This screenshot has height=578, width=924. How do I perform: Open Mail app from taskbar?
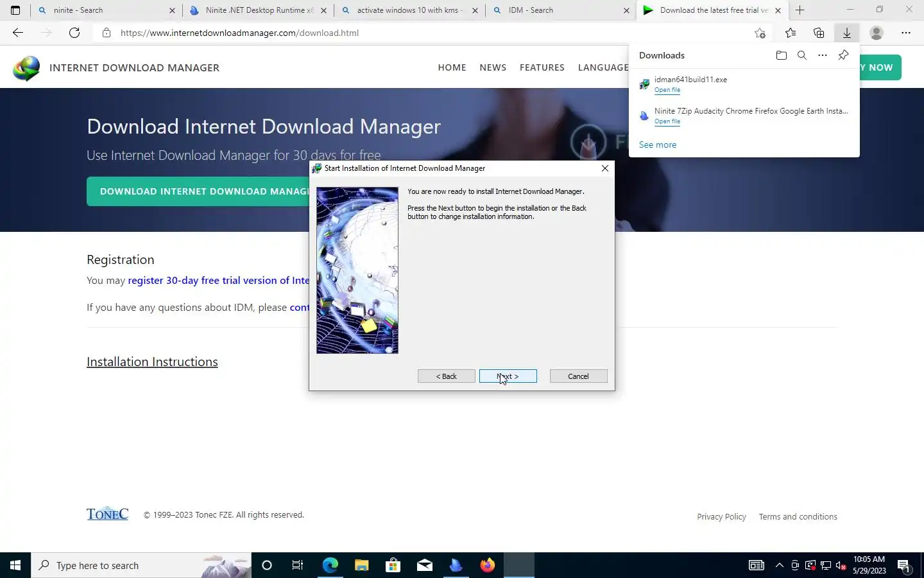(424, 565)
